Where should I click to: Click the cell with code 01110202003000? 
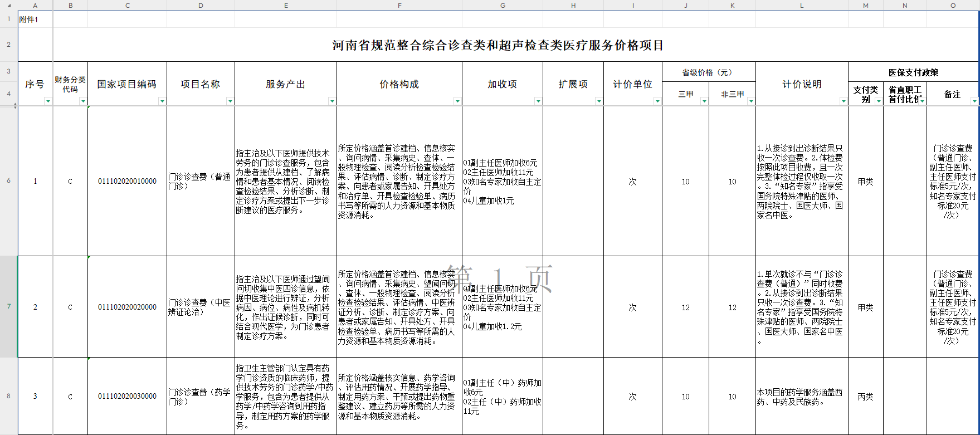pyautogui.click(x=127, y=397)
